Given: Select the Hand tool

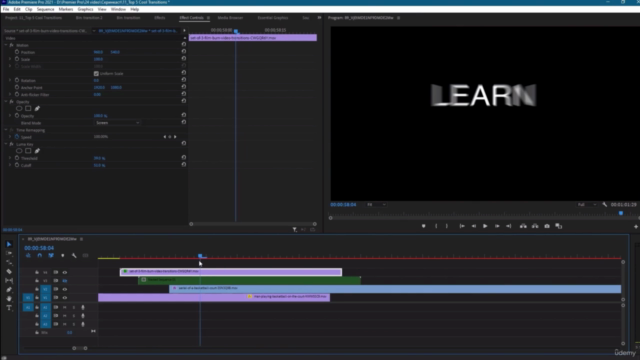Looking at the screenshot, I should pyautogui.click(x=9, y=298).
